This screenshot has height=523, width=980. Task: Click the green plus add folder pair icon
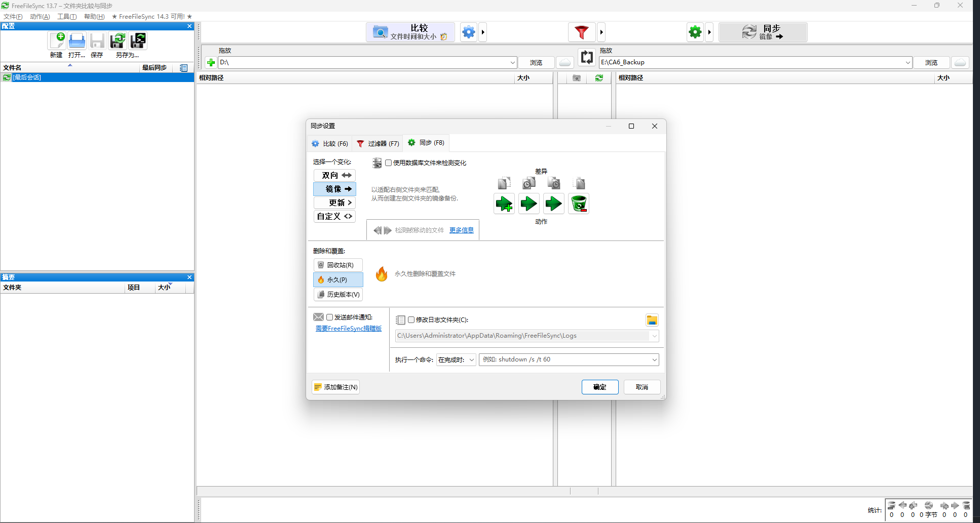click(x=211, y=63)
